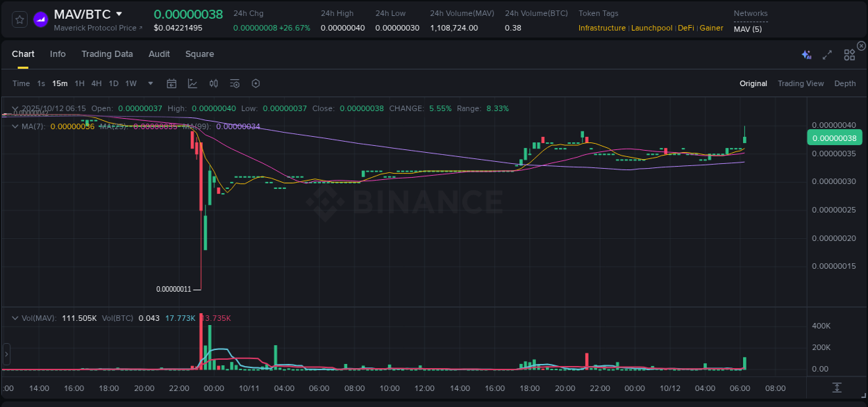This screenshot has height=407, width=868.
Task: Collapse the MA indicator row
Action: click(x=15, y=126)
